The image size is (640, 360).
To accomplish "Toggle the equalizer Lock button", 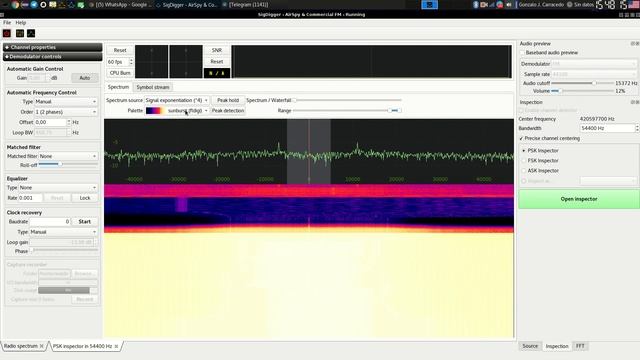I will coord(85,198).
